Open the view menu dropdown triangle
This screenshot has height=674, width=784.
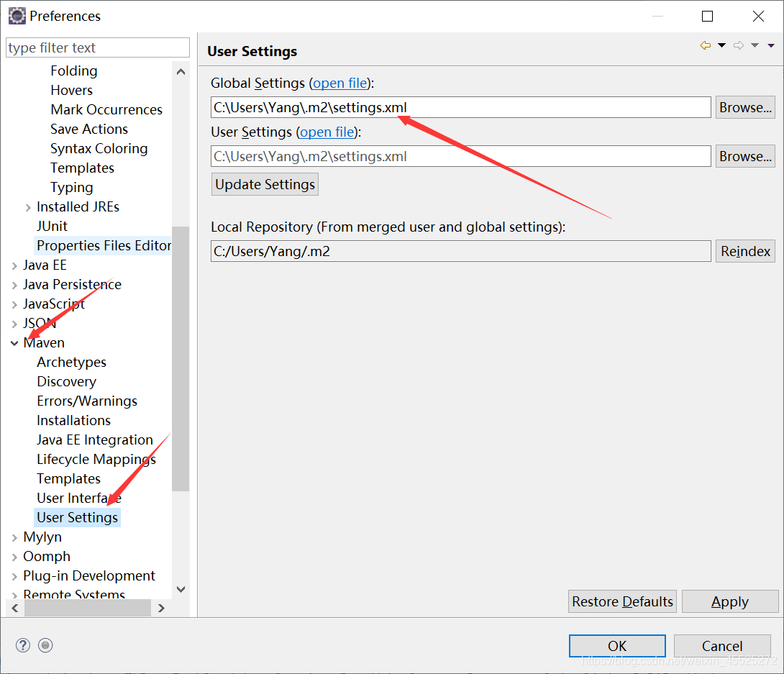770,46
